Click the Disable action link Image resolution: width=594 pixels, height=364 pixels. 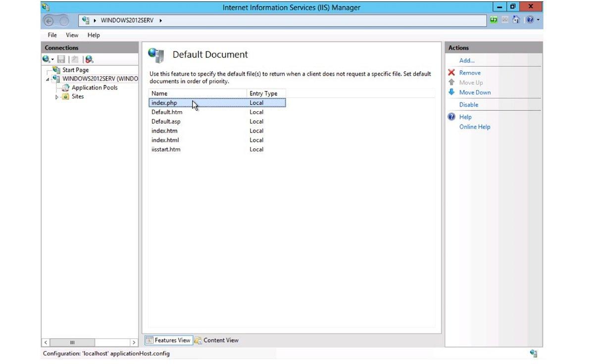point(469,105)
